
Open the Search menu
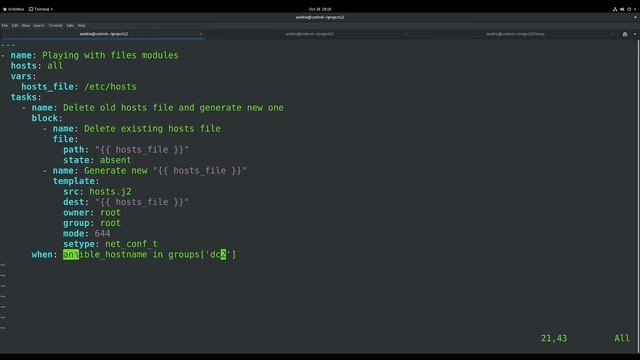[39, 25]
